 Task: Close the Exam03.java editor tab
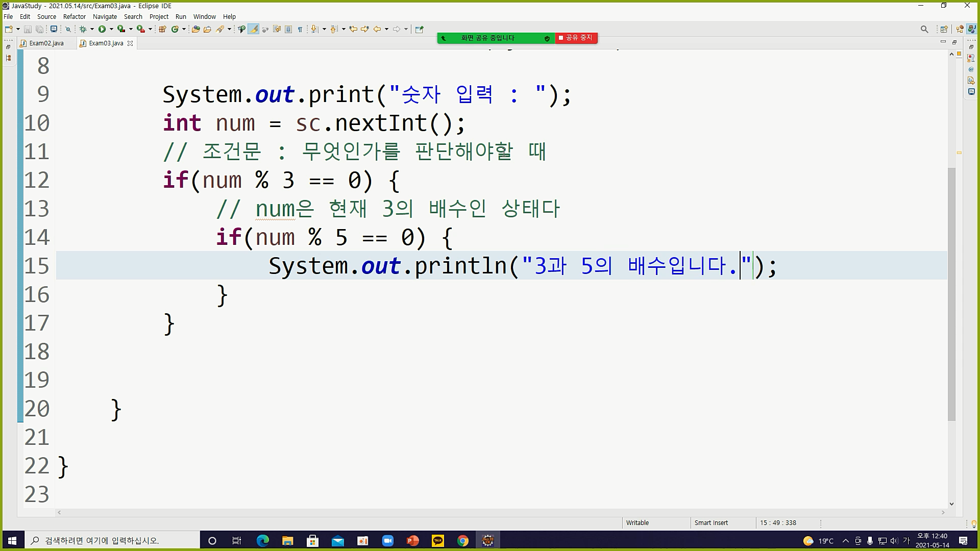(130, 43)
